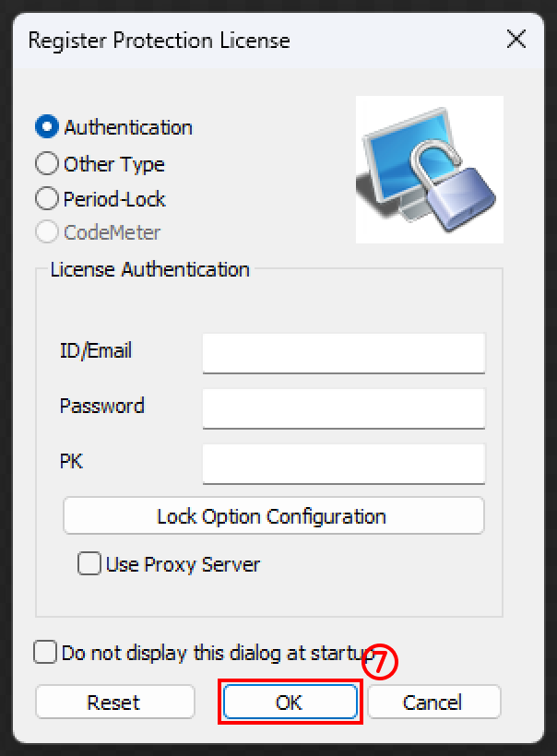Open Lock Option Configuration

click(274, 516)
